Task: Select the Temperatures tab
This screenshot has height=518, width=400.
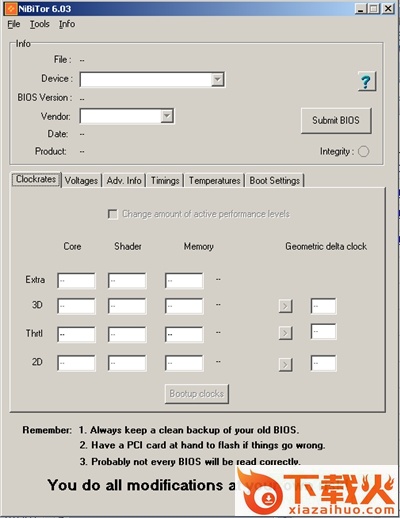Action: click(214, 180)
